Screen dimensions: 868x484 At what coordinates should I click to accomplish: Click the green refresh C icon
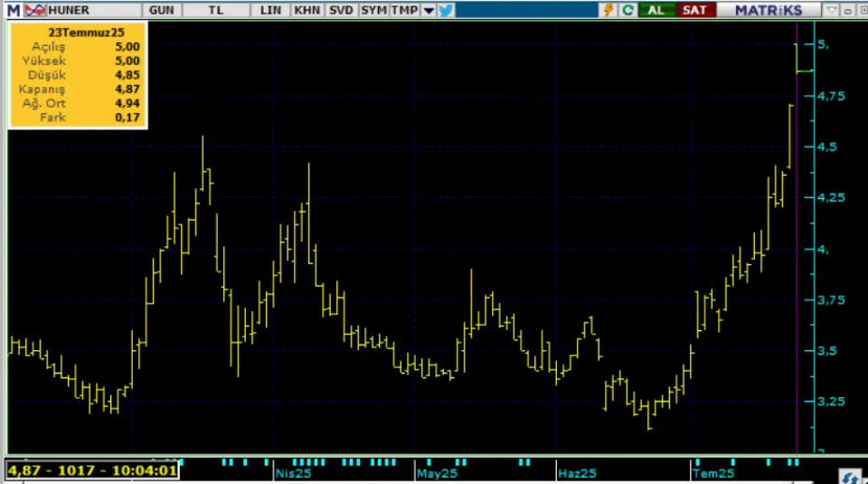click(x=627, y=10)
